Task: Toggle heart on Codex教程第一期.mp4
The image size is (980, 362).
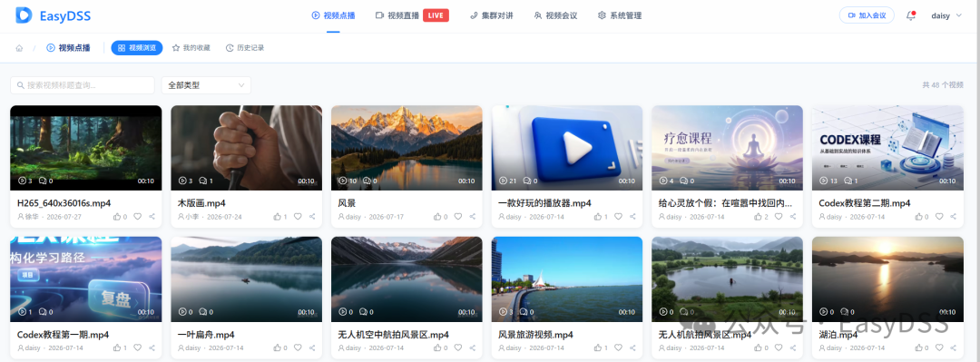Action: (138, 347)
